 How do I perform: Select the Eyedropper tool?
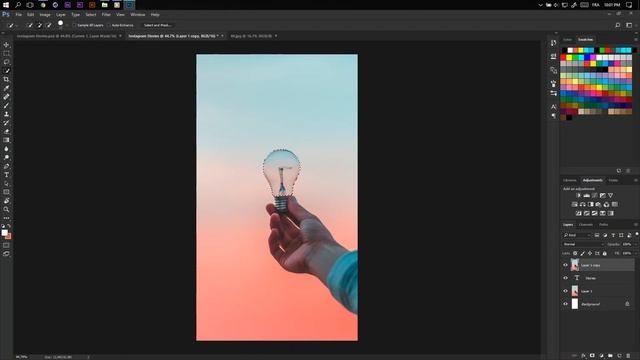(x=6, y=88)
